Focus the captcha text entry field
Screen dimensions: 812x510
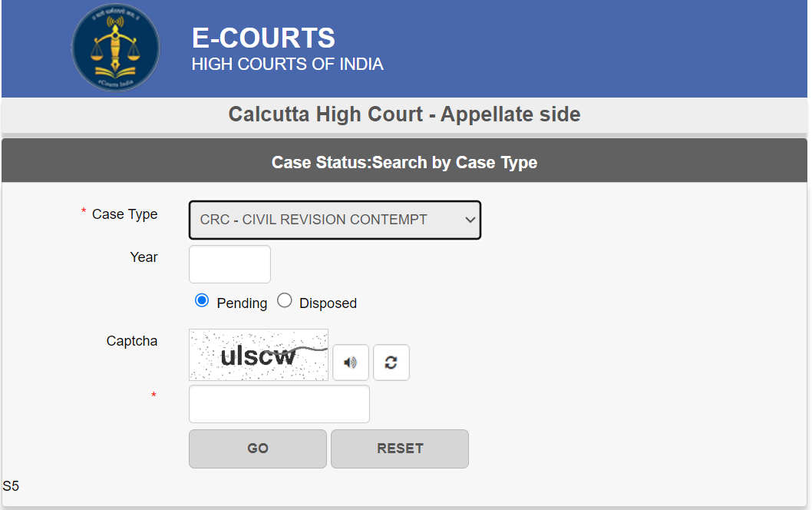[279, 404]
